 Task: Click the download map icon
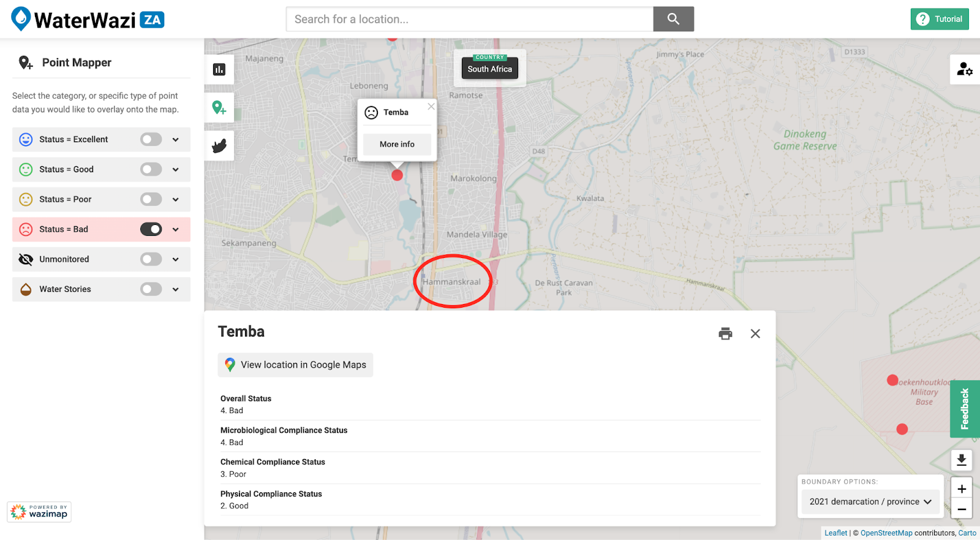pos(962,460)
